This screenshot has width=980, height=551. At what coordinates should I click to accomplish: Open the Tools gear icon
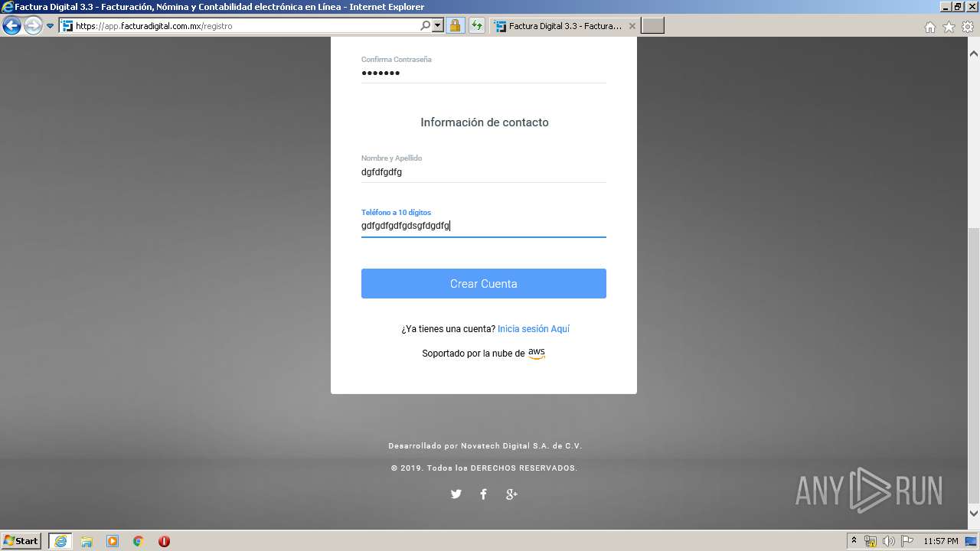[968, 27]
